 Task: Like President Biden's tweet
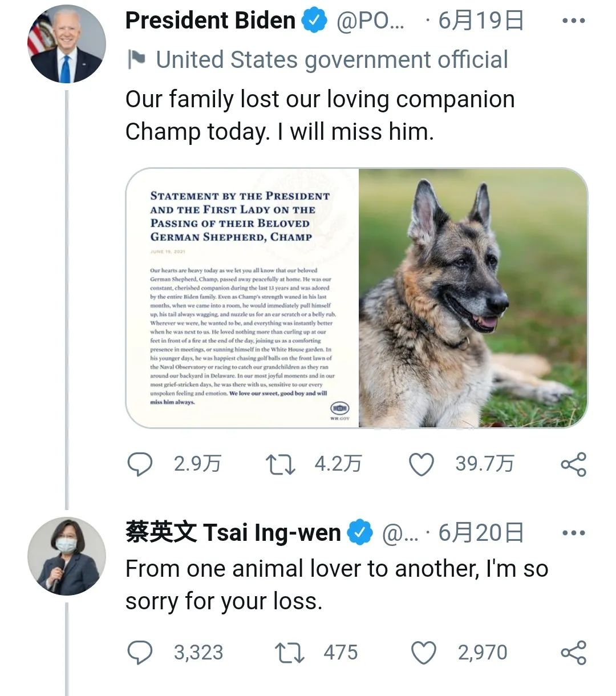(x=421, y=464)
